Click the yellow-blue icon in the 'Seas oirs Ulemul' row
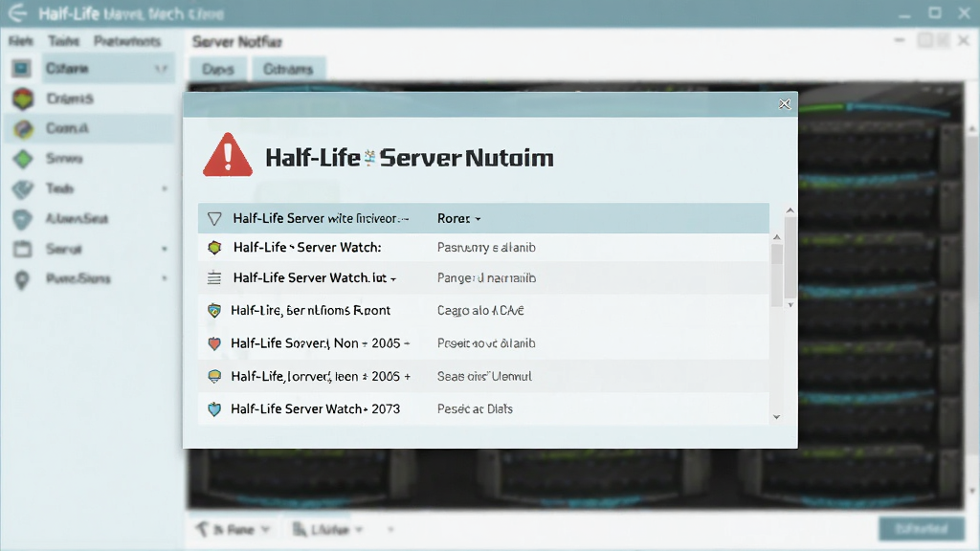Image resolution: width=980 pixels, height=551 pixels. pos(214,376)
